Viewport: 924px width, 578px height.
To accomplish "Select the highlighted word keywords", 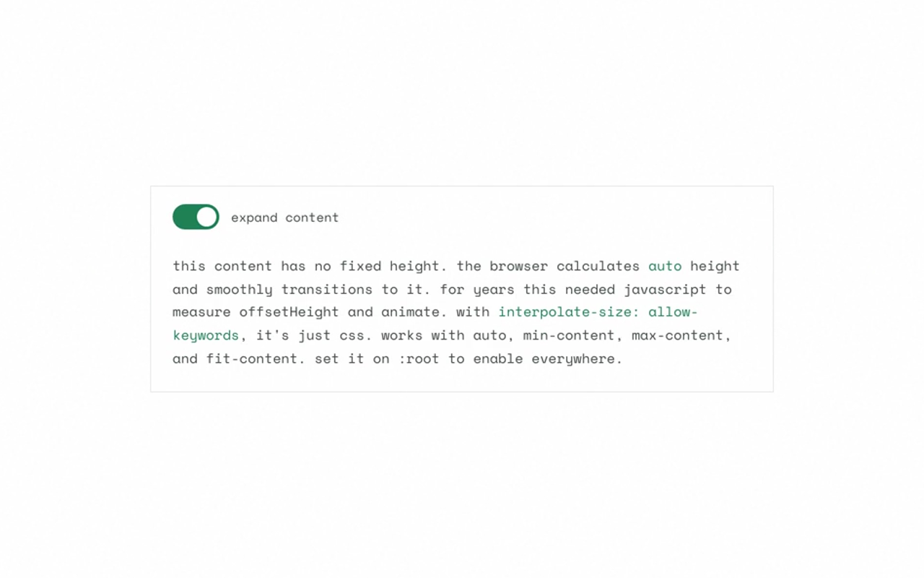I will [x=205, y=335].
